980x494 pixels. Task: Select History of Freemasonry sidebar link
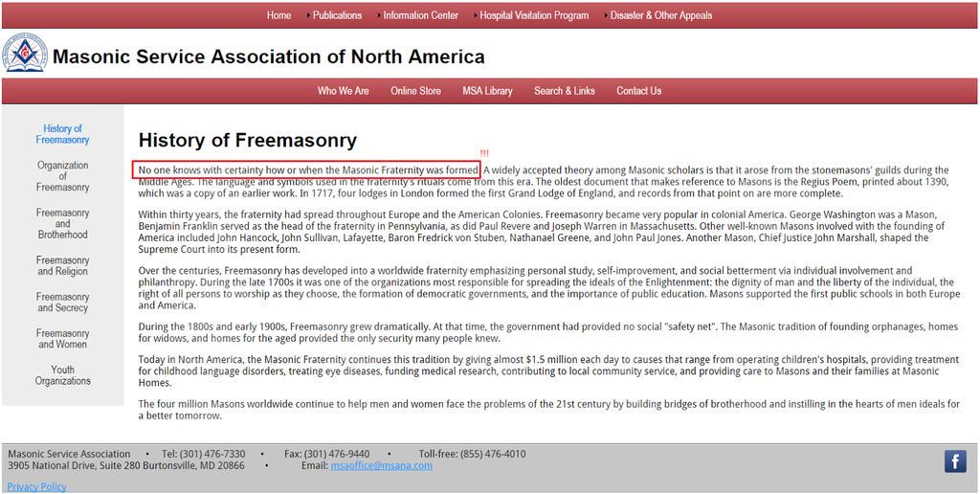click(x=62, y=134)
